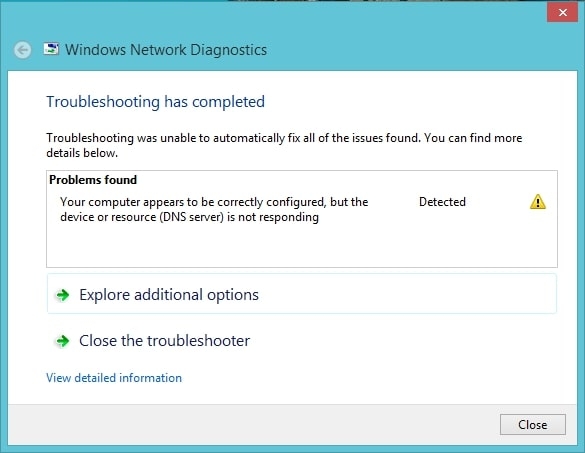The width and height of the screenshot is (585, 453).
Task: Close the dialog using the red X
Action: [x=563, y=12]
